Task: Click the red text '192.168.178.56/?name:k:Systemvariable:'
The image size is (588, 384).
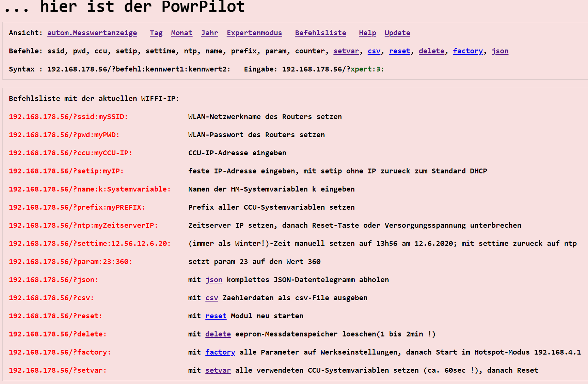Action: [90, 189]
